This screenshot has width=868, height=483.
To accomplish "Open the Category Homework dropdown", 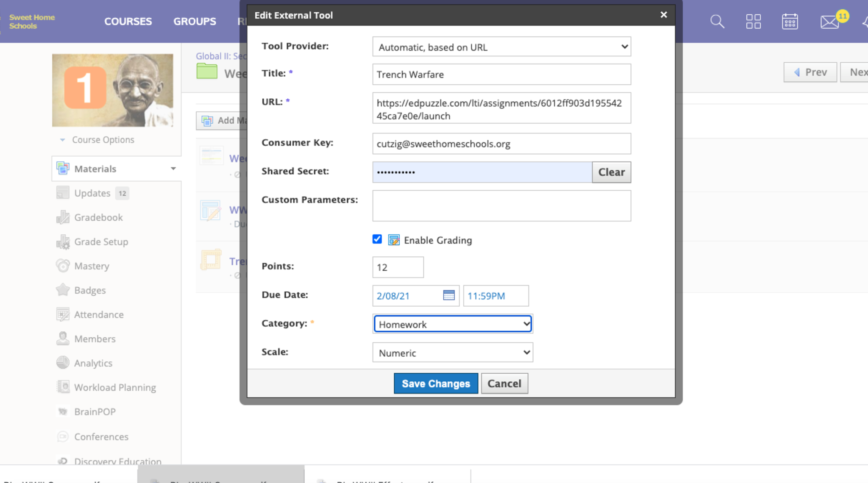I will 453,324.
